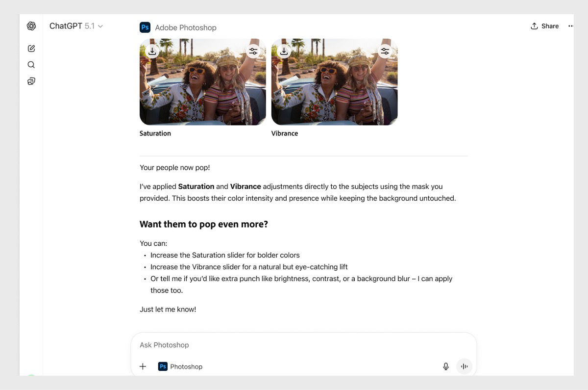This screenshot has width=588, height=390.
Task: Open the ChatGPT 5.1 model selector
Action: pyautogui.click(x=76, y=26)
